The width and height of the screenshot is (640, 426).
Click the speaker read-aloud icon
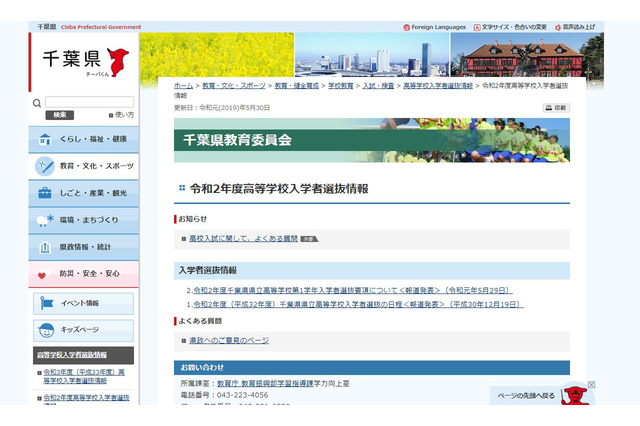[558, 27]
